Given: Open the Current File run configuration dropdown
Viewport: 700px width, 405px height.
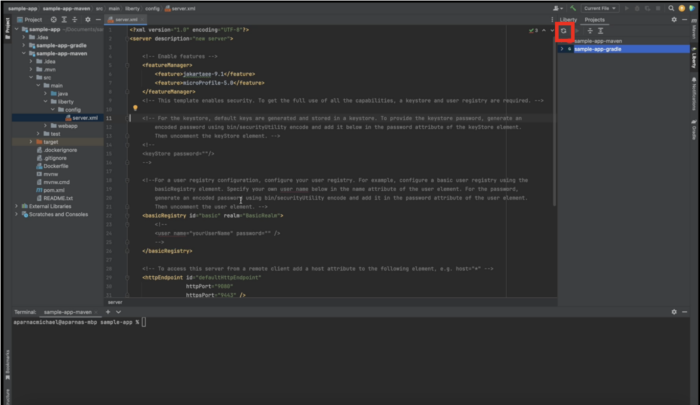Looking at the screenshot, I should [600, 8].
